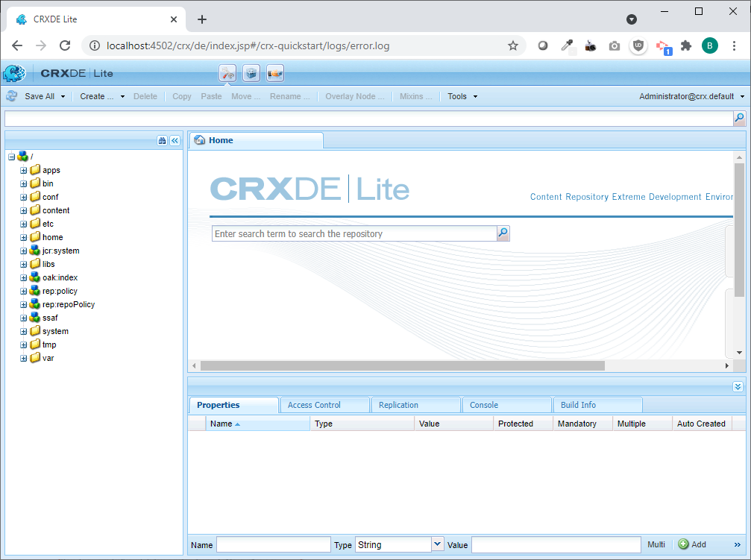The height and width of the screenshot is (560, 751).
Task: Click the Add property button
Action: pos(692,545)
